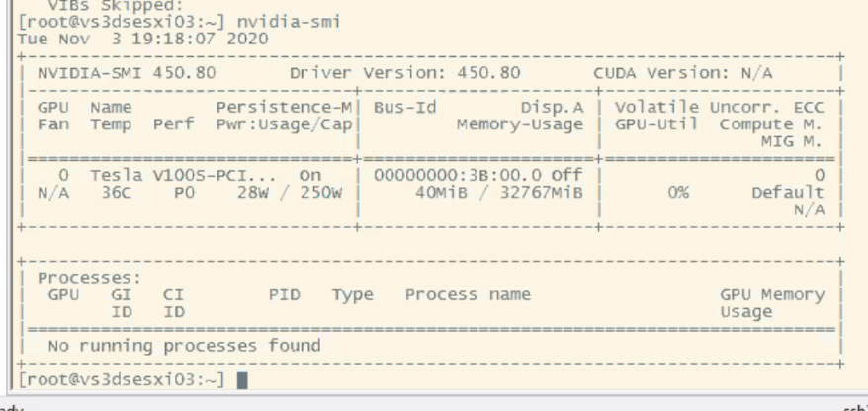Click the Driver Version 450.80 text
868x411 pixels.
coord(404,73)
